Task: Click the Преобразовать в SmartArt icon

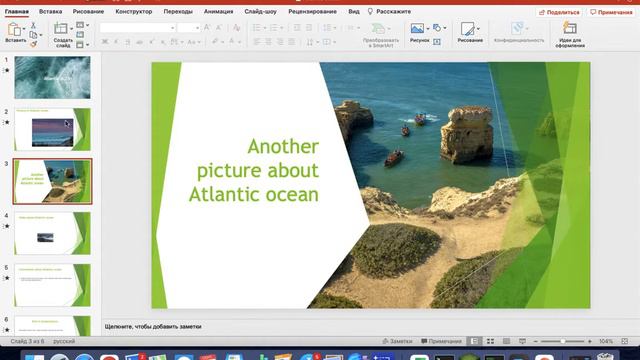Action: pos(378,29)
